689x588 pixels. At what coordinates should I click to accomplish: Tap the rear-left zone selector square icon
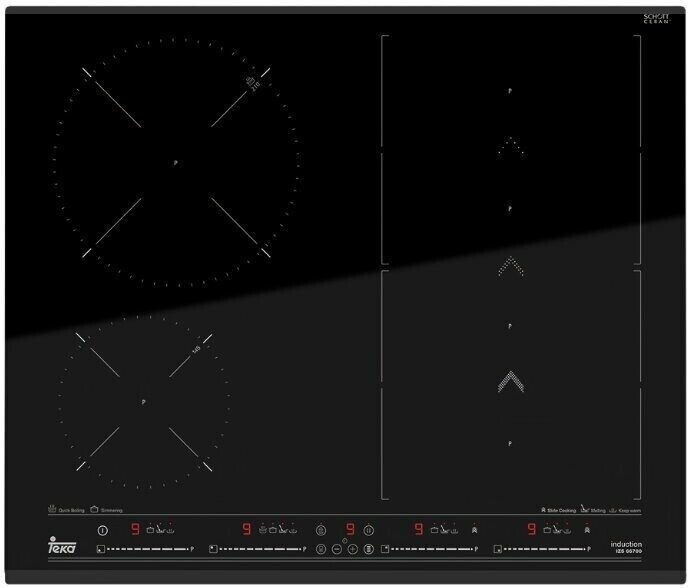[213, 549]
